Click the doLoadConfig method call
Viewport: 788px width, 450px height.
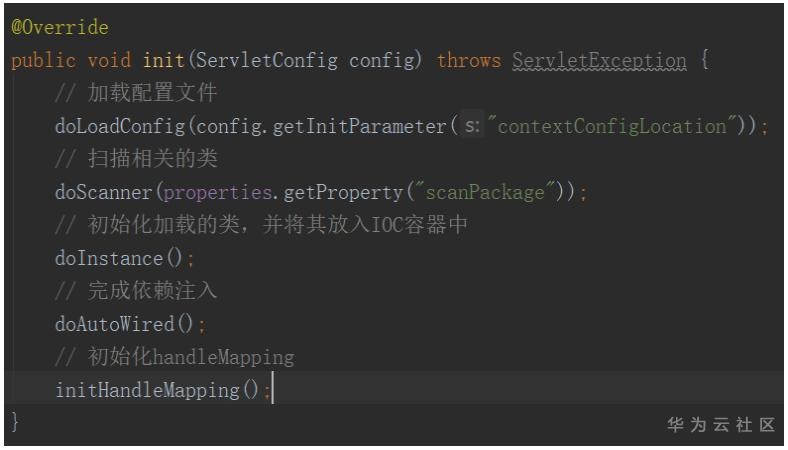110,127
